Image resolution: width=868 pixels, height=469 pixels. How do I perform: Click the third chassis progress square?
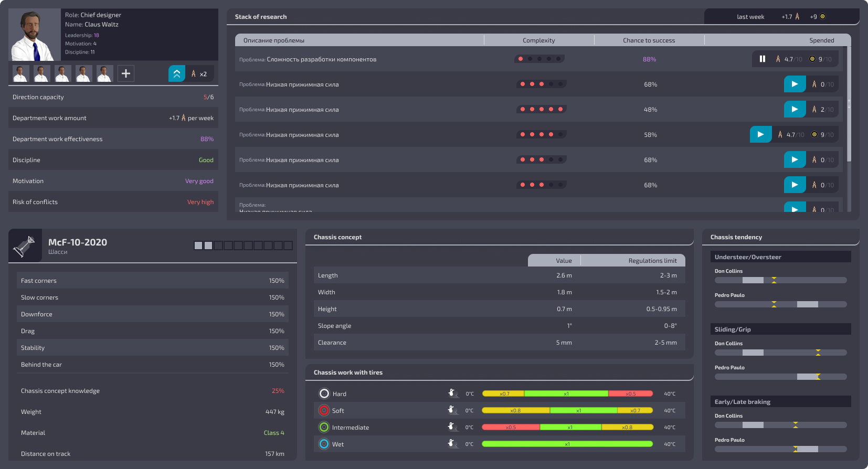pyautogui.click(x=218, y=246)
